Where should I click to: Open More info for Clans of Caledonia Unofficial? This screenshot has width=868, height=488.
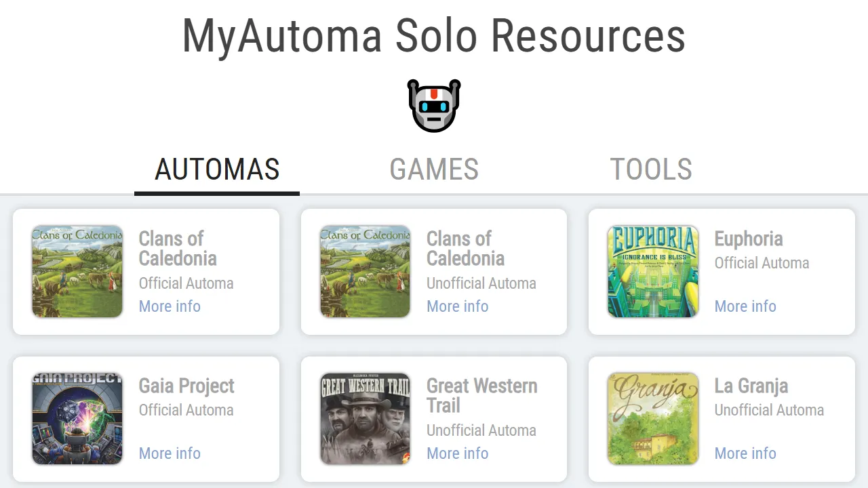[x=457, y=306]
